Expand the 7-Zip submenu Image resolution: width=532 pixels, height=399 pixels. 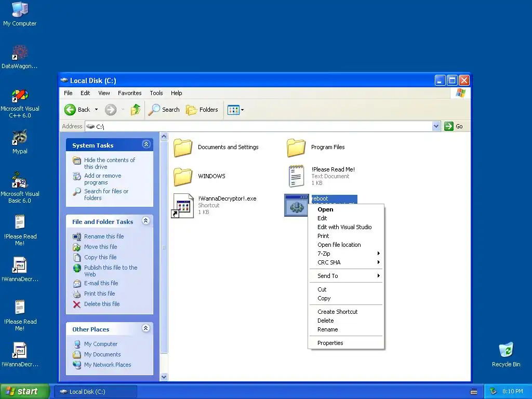pos(346,254)
